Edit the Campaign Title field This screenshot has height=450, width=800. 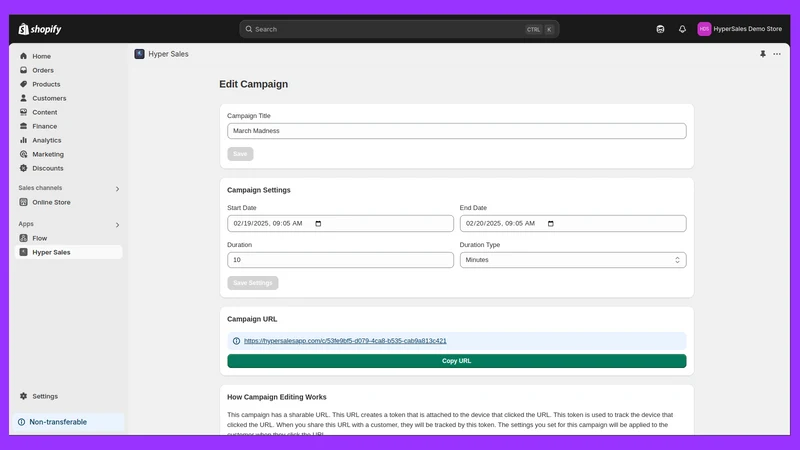457,131
